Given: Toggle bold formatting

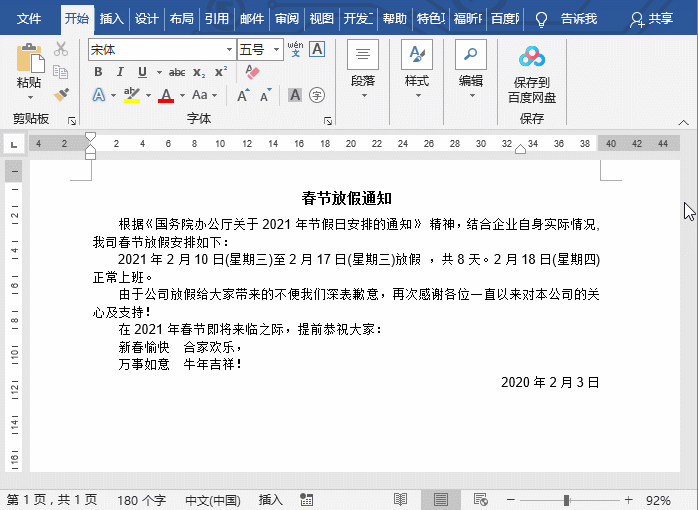Looking at the screenshot, I should [x=98, y=72].
